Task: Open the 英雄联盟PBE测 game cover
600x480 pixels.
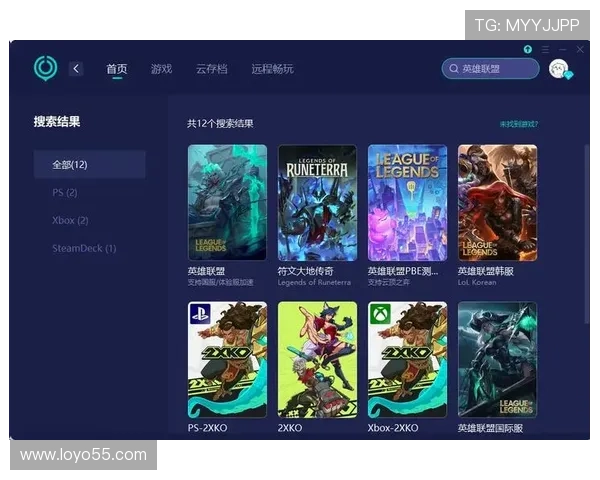Action: (408, 202)
